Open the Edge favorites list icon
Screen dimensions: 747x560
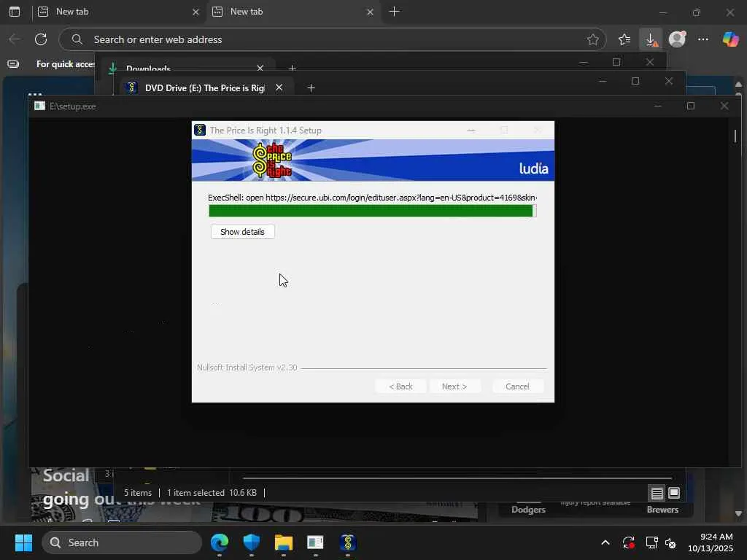click(x=624, y=39)
